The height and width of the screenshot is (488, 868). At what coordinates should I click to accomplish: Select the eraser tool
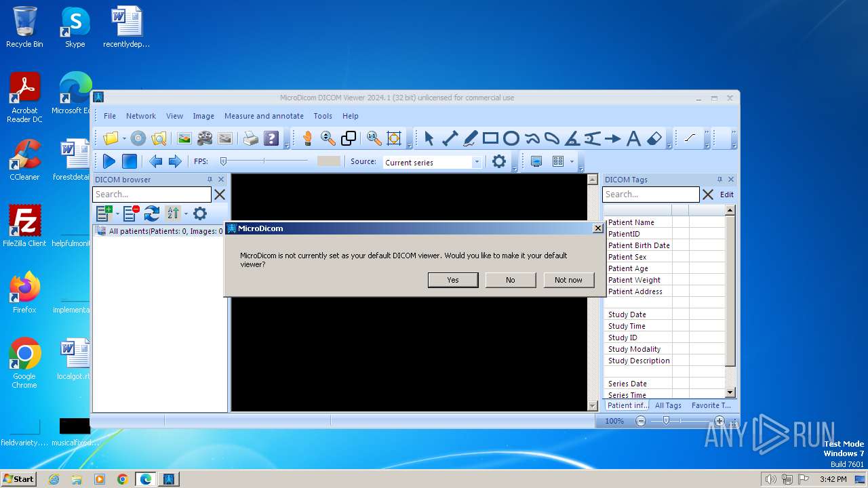[x=654, y=138]
